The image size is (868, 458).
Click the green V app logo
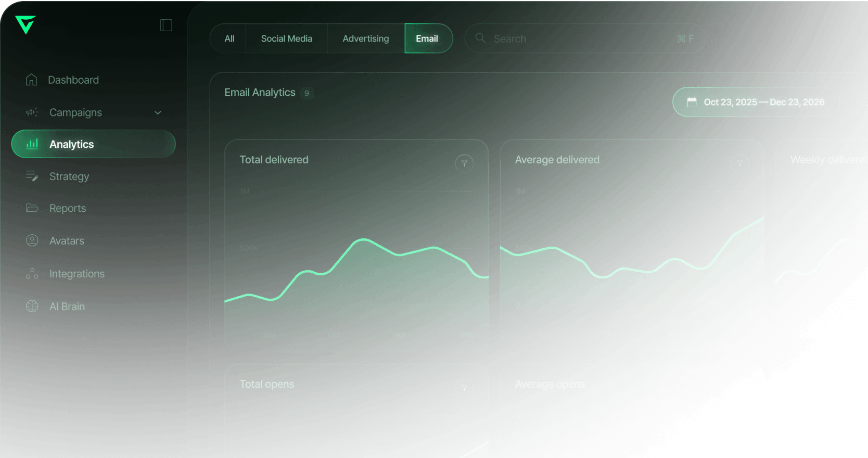(25, 24)
